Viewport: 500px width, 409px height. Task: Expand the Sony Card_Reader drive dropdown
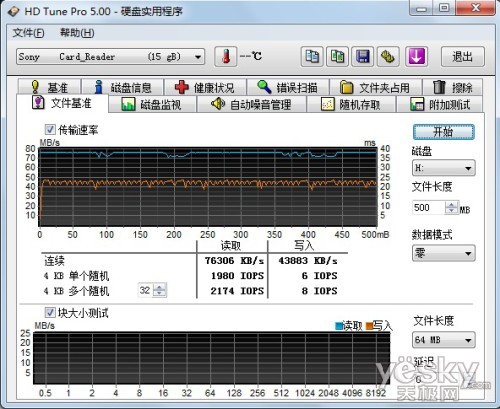(110, 57)
